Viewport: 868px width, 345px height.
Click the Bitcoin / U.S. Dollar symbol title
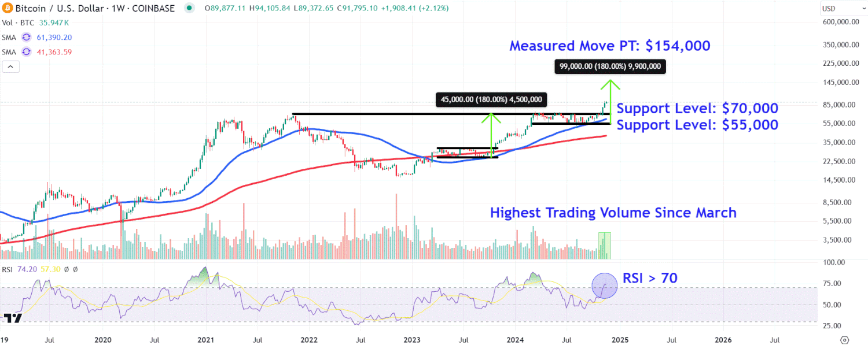coord(60,8)
